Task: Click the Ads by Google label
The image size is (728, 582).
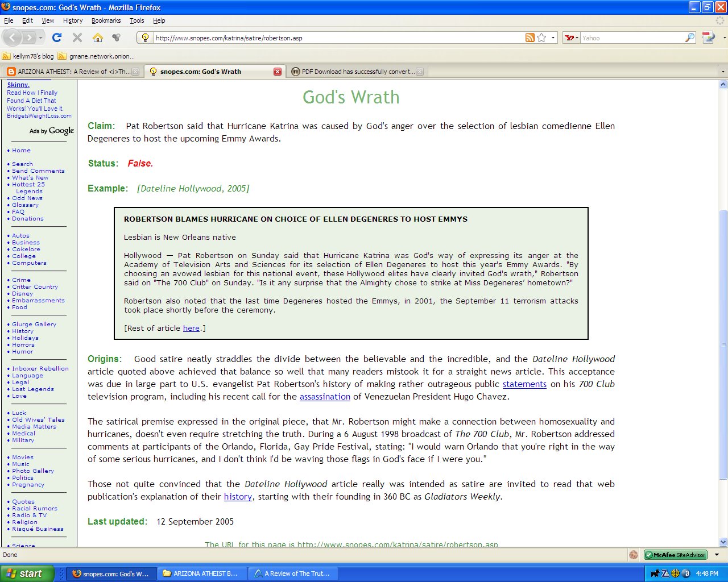Action: coord(52,131)
